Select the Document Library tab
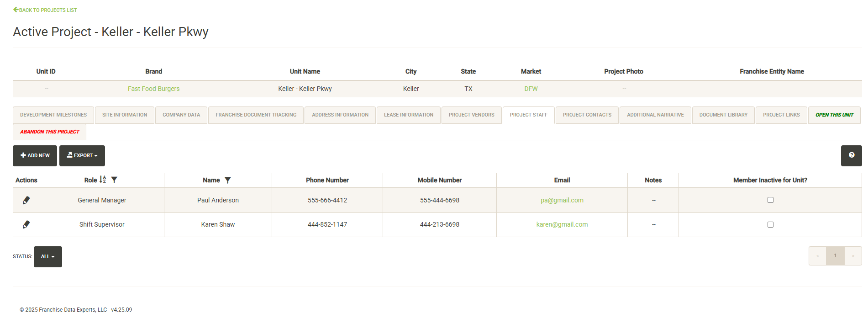 point(723,115)
